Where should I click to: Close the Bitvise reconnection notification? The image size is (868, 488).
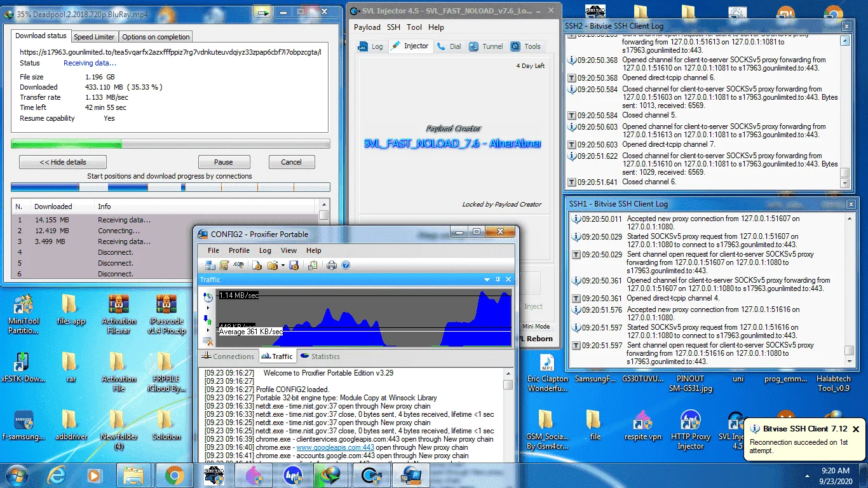click(x=856, y=429)
